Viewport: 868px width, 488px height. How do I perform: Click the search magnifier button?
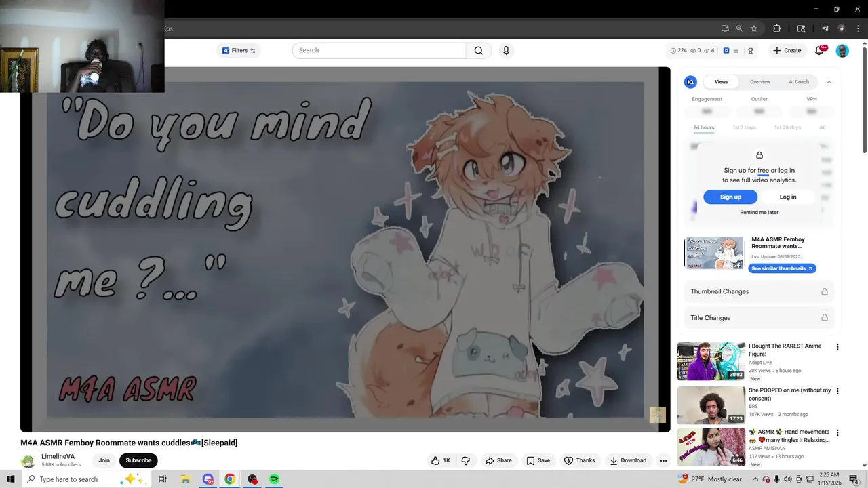click(479, 50)
